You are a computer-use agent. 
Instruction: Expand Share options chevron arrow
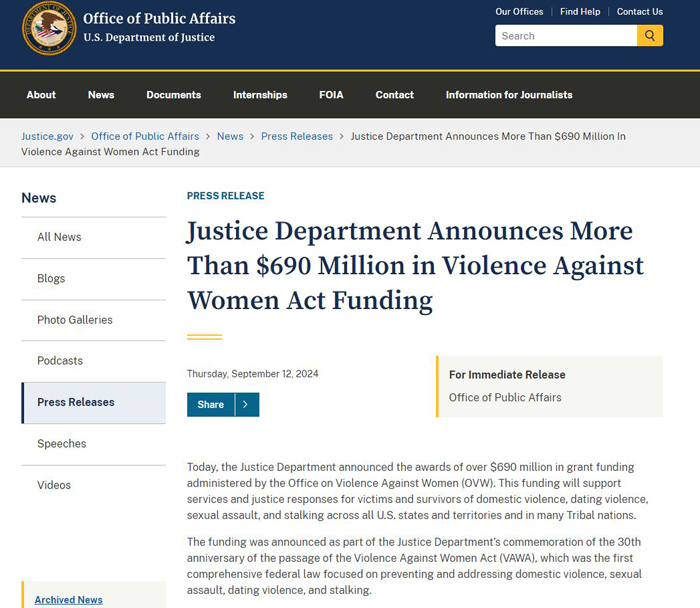pyautogui.click(x=246, y=404)
